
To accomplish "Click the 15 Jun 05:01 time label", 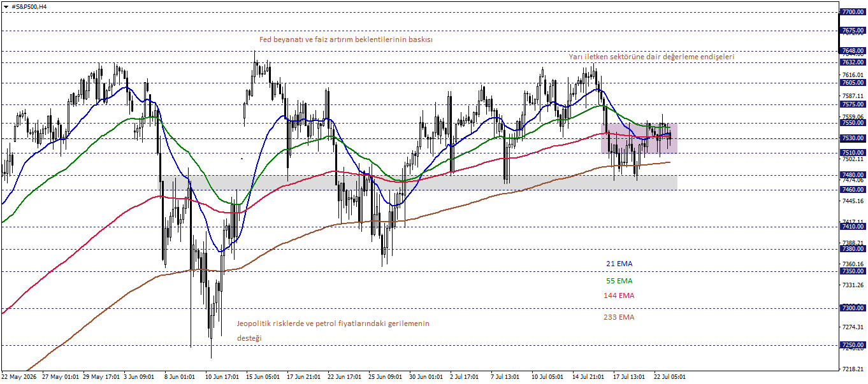I will [x=263, y=377].
